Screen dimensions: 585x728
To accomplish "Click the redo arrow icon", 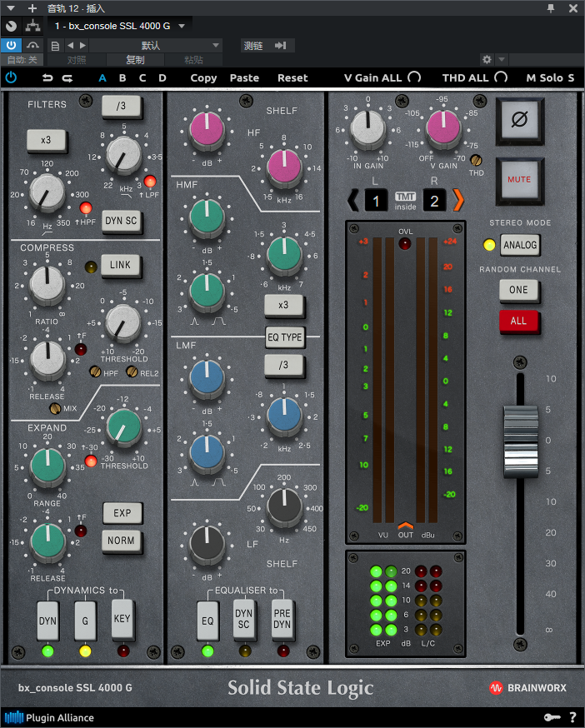I will point(67,78).
